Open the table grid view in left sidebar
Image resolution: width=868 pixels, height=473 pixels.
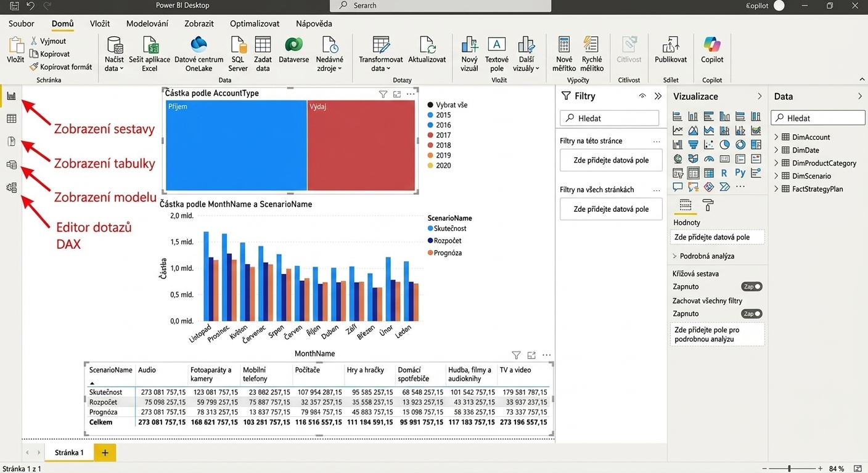pyautogui.click(x=11, y=119)
